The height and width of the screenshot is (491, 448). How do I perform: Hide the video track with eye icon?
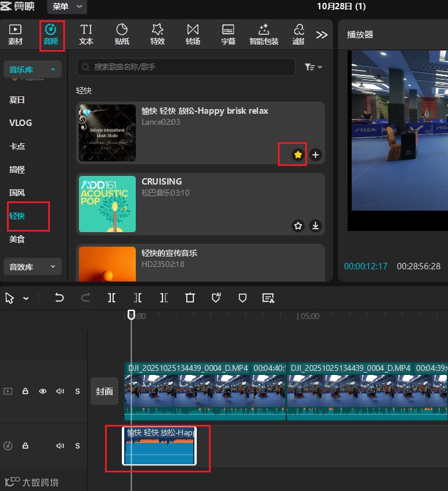(42, 392)
